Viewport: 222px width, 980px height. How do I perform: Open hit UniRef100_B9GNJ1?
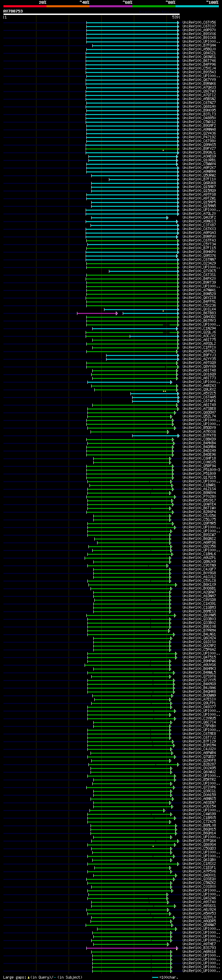click(199, 153)
